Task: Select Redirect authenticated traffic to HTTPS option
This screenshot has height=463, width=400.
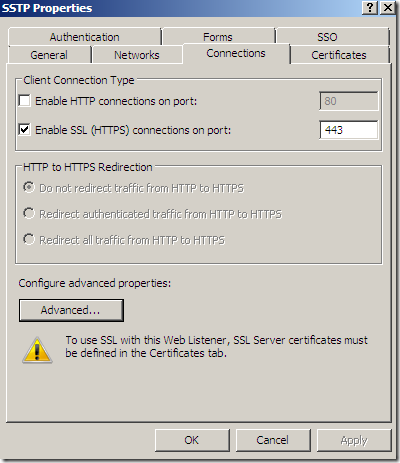Action: pos(29,213)
